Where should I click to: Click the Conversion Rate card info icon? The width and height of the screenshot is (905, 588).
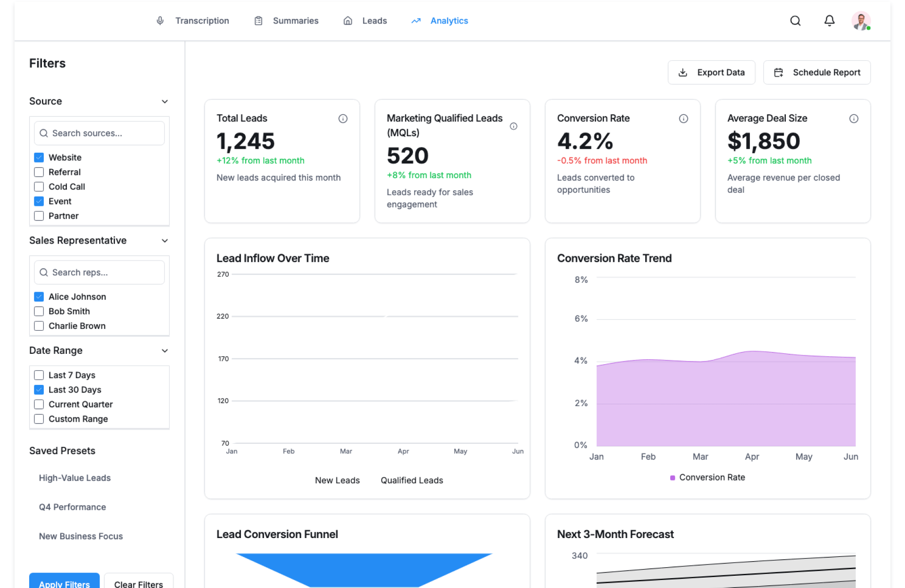click(x=683, y=119)
